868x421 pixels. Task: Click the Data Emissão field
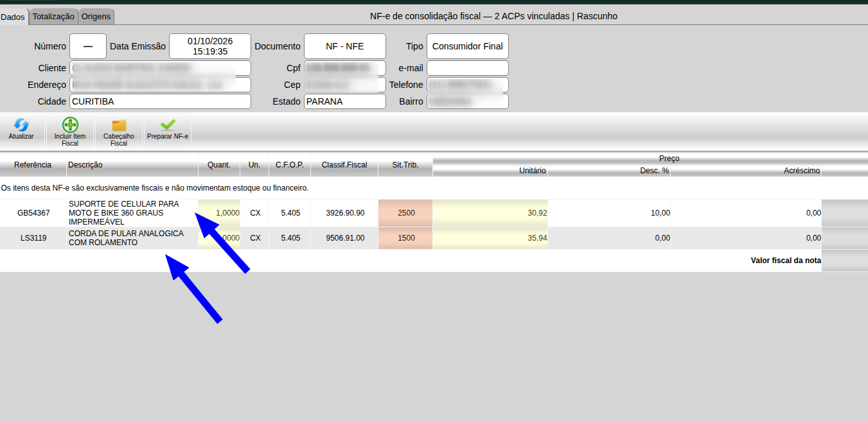(x=210, y=46)
